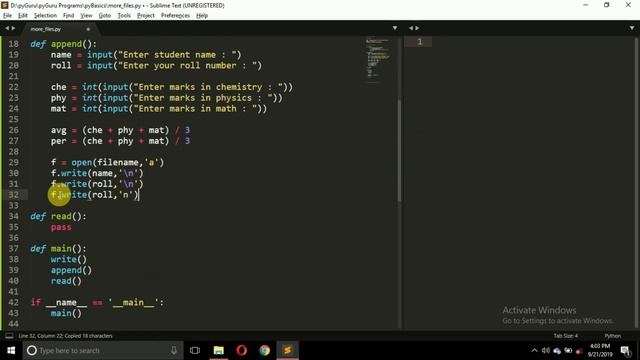Open the Help menu

(202, 16)
